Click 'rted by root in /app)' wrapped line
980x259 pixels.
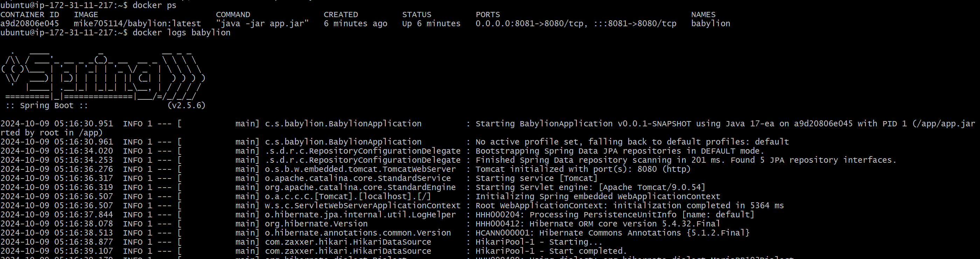[52, 133]
